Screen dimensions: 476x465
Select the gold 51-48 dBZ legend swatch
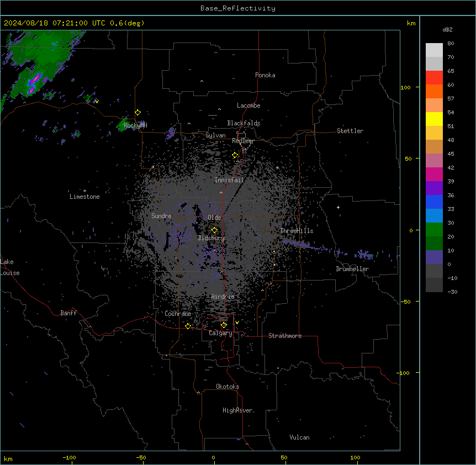(x=434, y=133)
